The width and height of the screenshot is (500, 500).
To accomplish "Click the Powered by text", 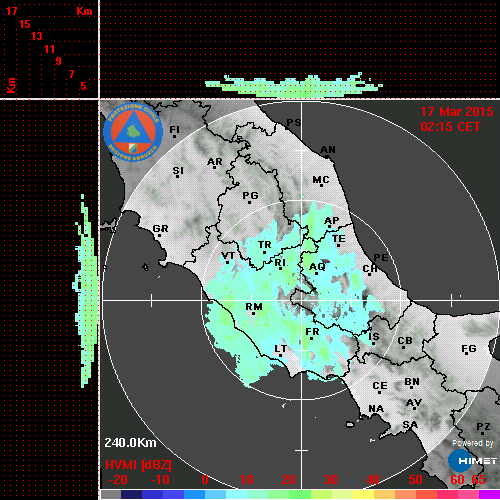I will 473,443.
